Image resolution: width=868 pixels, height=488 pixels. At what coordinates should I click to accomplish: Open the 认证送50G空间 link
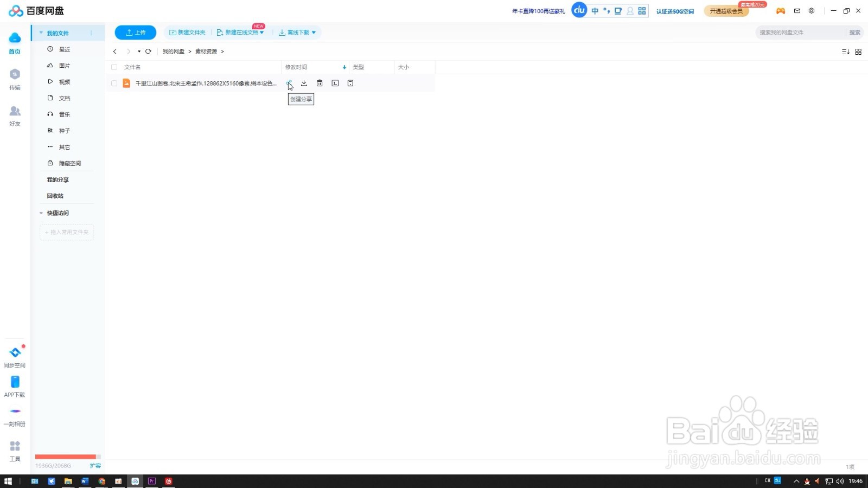click(675, 11)
